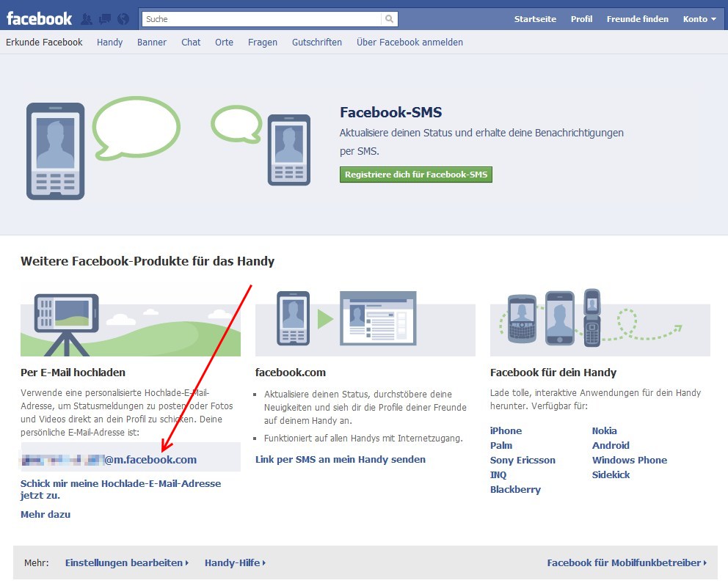The width and height of the screenshot is (728, 583).
Task: Open the Palm app link
Action: click(x=501, y=446)
